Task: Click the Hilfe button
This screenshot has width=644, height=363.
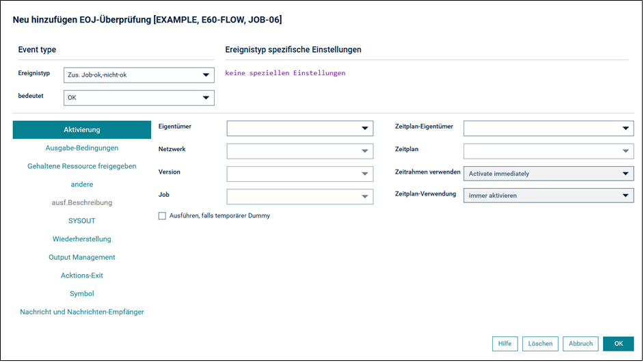Action: point(505,344)
